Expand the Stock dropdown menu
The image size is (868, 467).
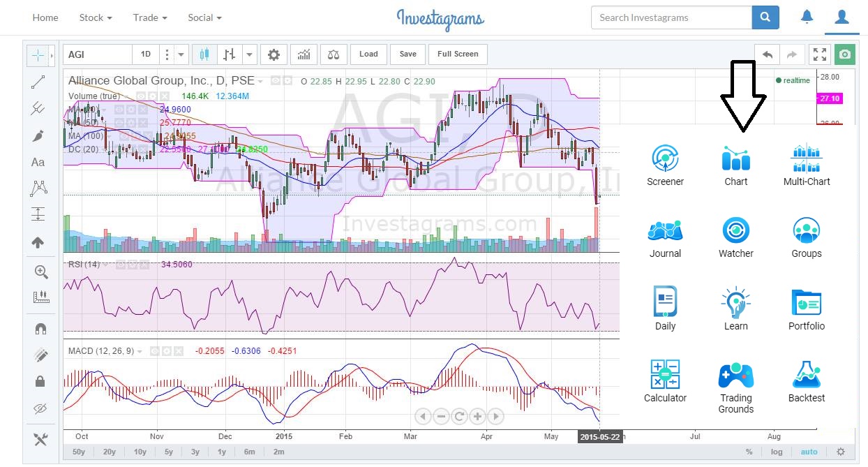point(96,17)
